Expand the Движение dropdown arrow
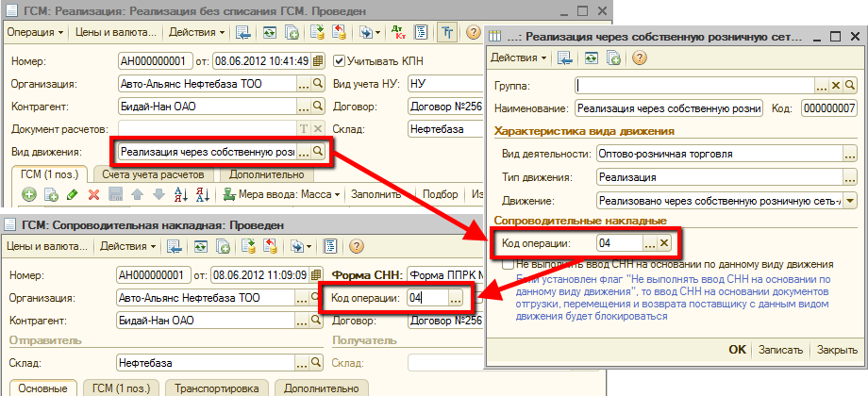 pyautogui.click(x=849, y=200)
